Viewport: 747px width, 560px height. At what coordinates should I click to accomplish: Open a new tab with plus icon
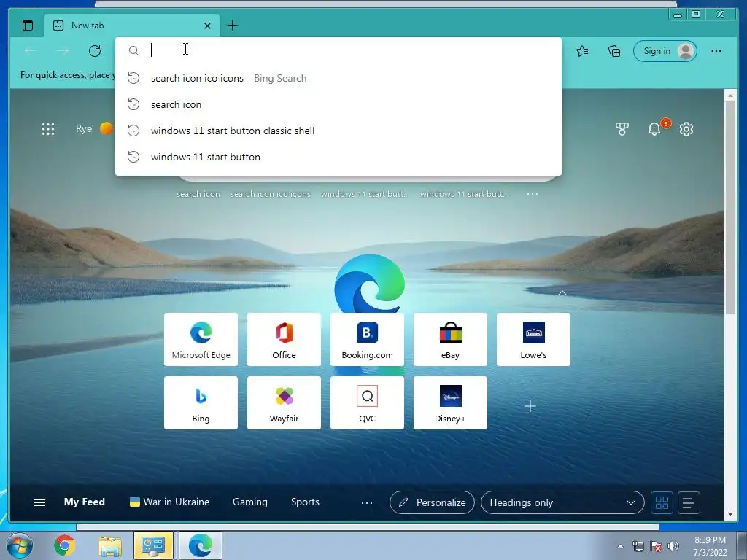[x=233, y=26]
